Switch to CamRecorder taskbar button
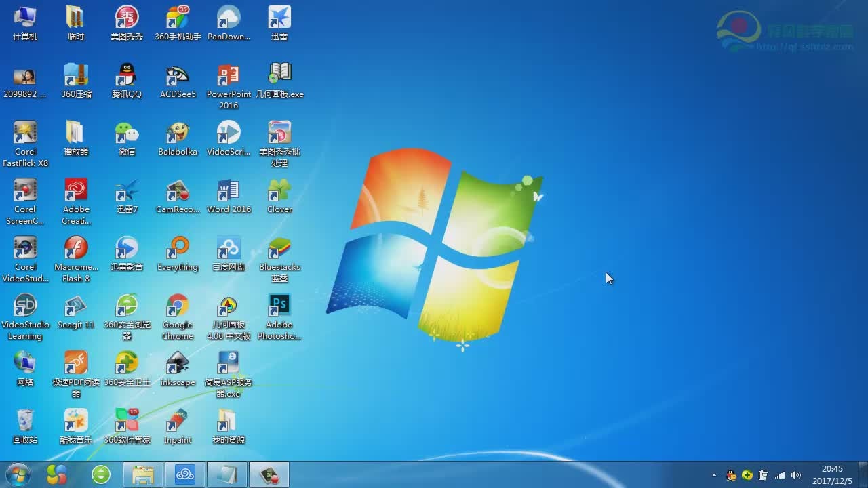 coord(269,474)
